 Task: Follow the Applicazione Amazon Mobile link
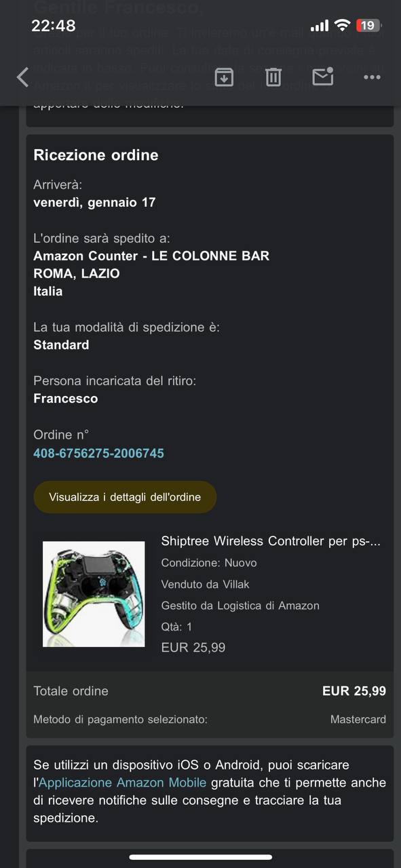point(122,783)
